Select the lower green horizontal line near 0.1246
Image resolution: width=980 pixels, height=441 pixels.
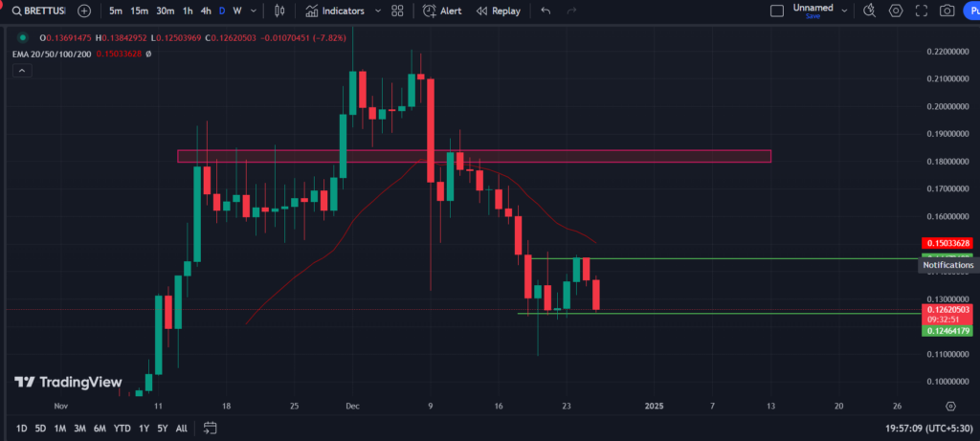(719, 313)
